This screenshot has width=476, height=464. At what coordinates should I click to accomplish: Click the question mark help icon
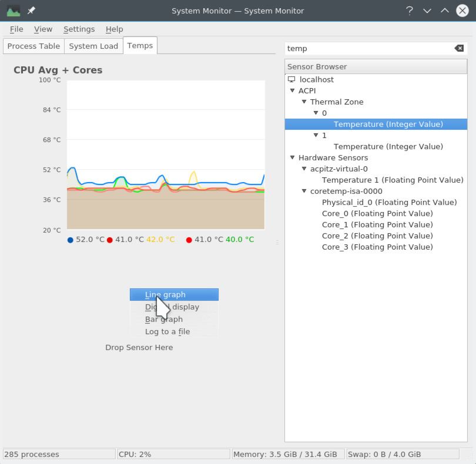point(410,11)
